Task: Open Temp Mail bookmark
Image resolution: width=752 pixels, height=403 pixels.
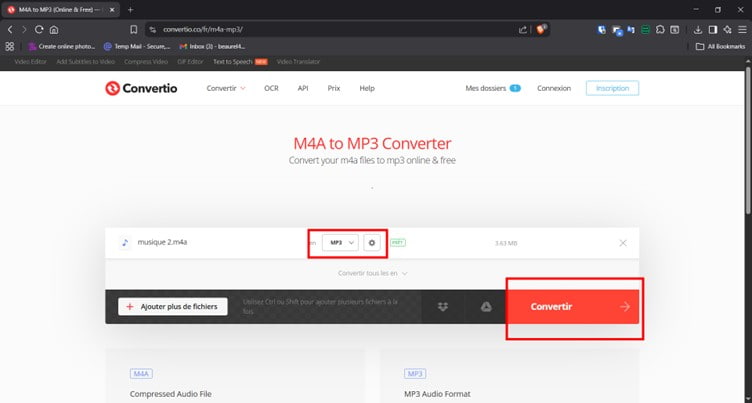Action: (x=137, y=47)
